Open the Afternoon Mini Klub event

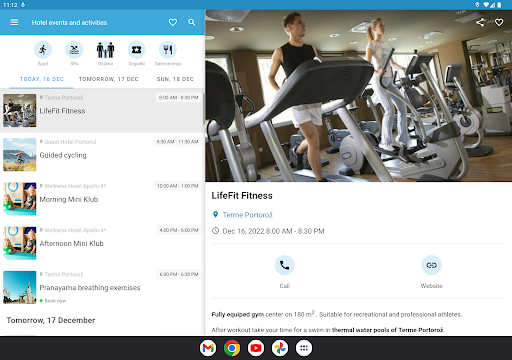102,243
